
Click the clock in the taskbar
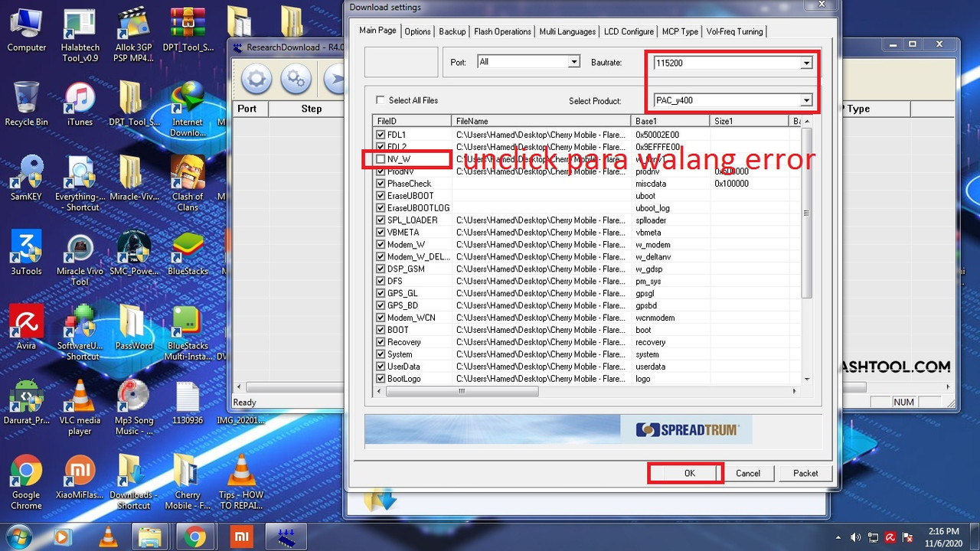(x=942, y=536)
